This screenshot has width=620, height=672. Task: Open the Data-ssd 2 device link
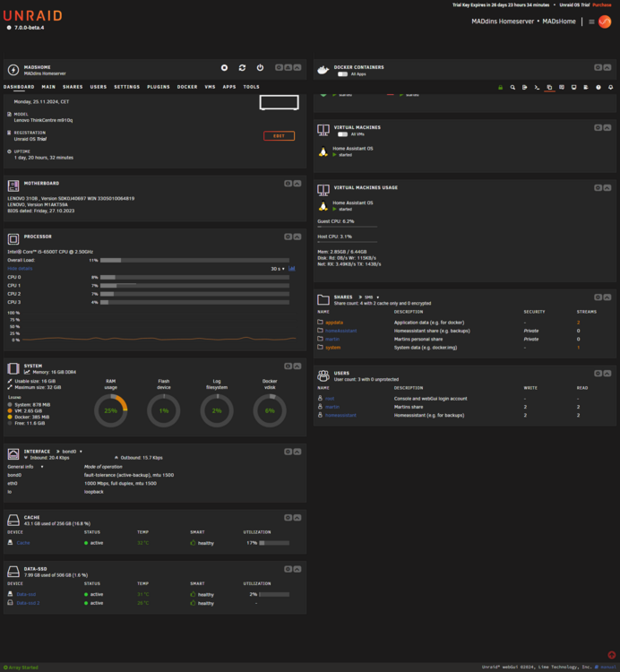tap(28, 603)
